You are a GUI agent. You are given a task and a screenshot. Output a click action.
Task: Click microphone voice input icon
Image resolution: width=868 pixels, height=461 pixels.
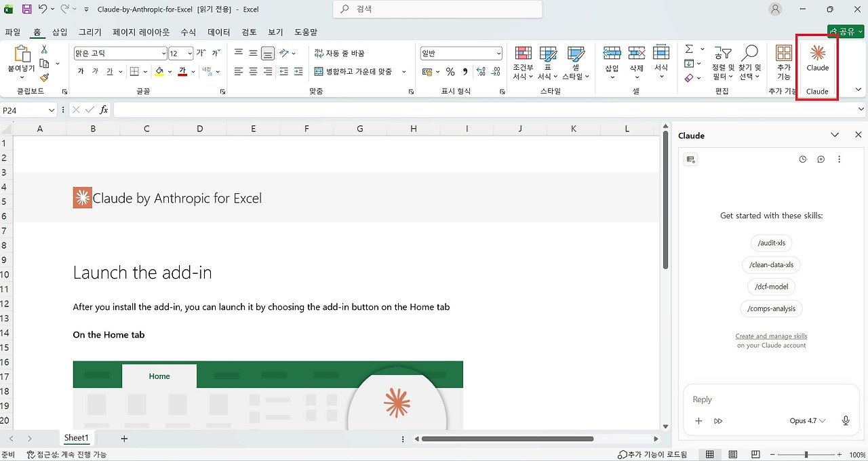(x=846, y=421)
